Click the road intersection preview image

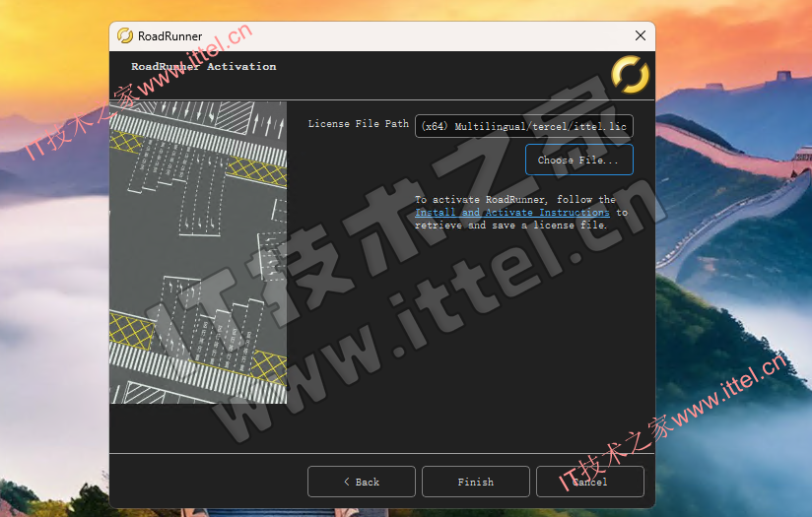tap(198, 252)
